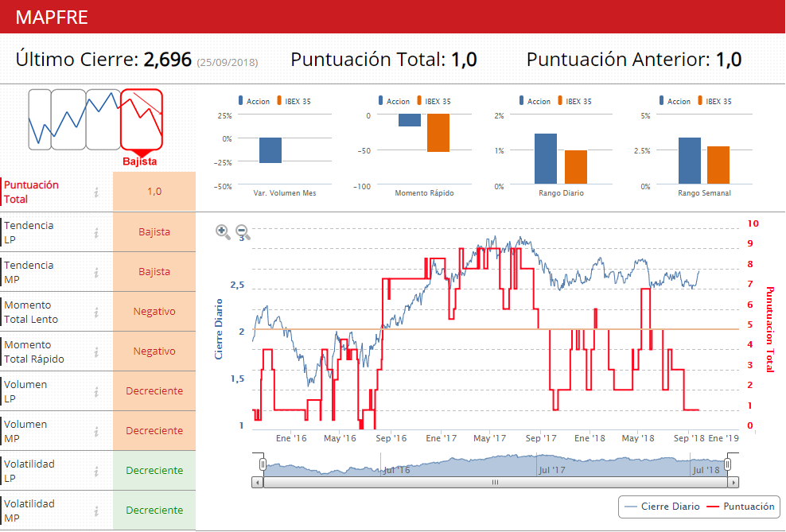Toggle Accion legend in Rango Semanal chart
The width and height of the screenshot is (786, 532).
click(x=675, y=101)
